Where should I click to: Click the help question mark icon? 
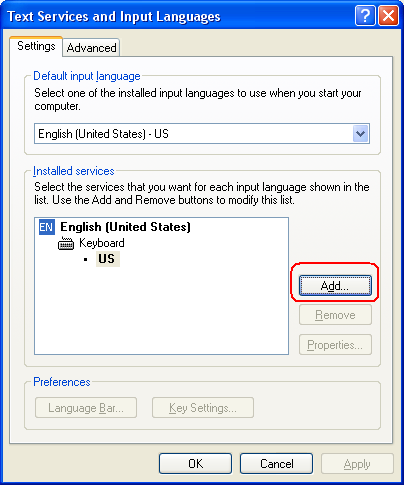[x=365, y=15]
